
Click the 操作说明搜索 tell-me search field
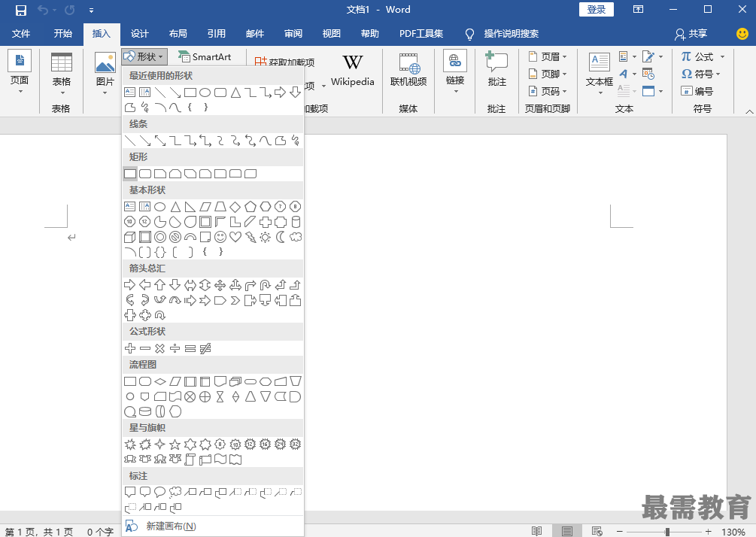pos(511,33)
